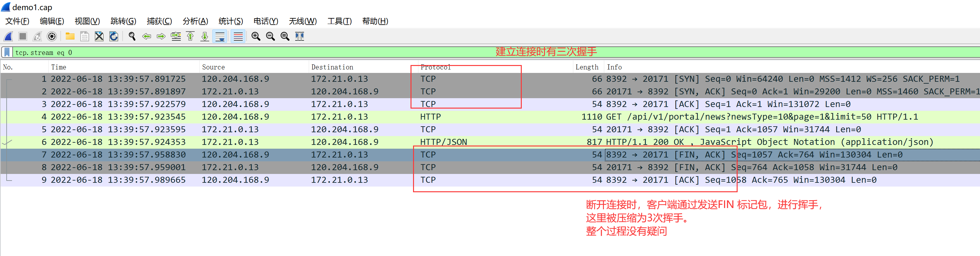
Task: Toggle packet list colorization
Action: (x=238, y=37)
